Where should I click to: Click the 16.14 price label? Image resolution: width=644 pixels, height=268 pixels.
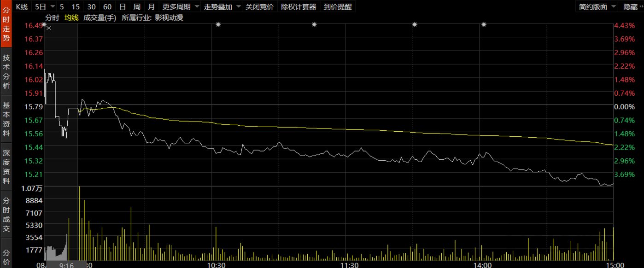pos(34,66)
